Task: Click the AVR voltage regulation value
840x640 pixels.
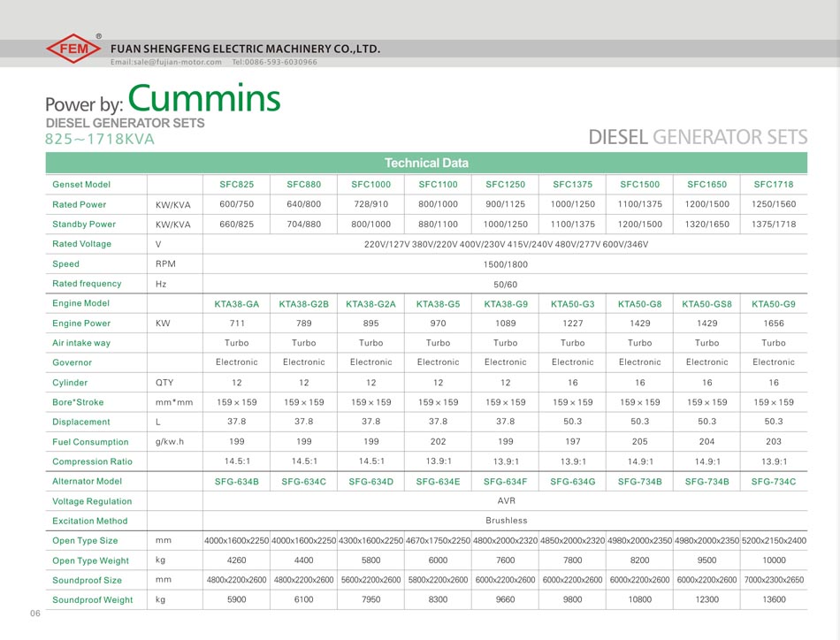Action: 507,500
